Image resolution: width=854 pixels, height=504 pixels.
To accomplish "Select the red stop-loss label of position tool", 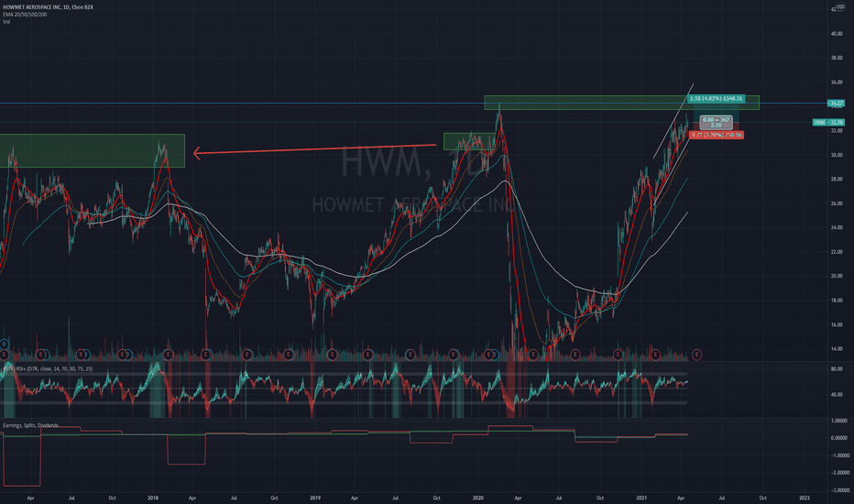I will [x=717, y=135].
